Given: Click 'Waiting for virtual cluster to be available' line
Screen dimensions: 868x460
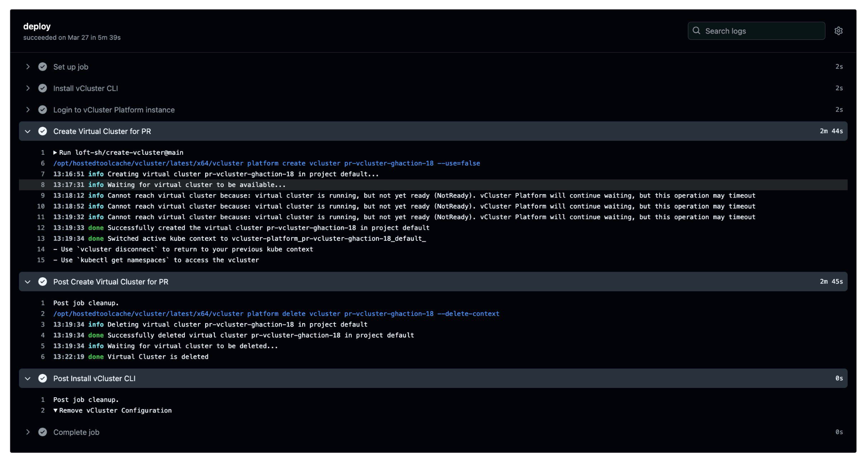Looking at the screenshot, I should [x=170, y=185].
